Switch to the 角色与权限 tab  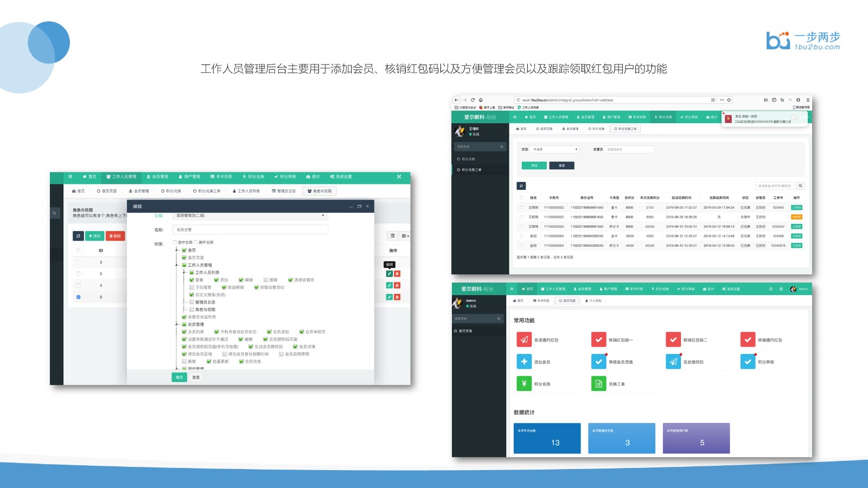pos(320,191)
